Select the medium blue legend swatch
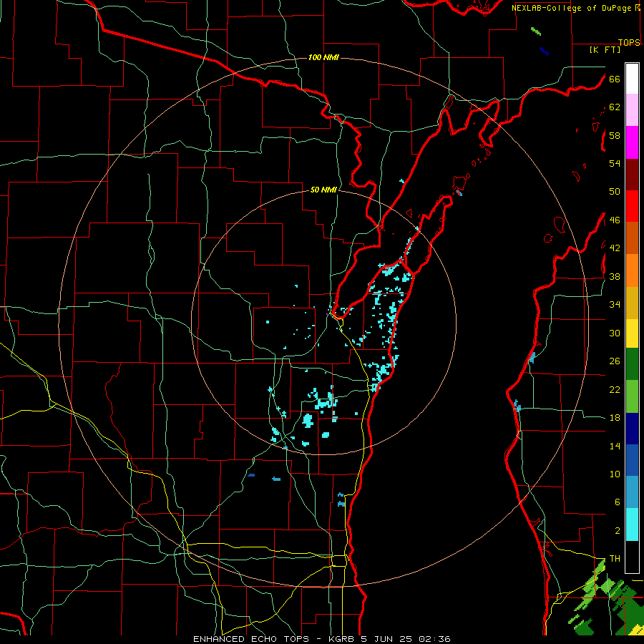The image size is (644, 644). pos(632,460)
